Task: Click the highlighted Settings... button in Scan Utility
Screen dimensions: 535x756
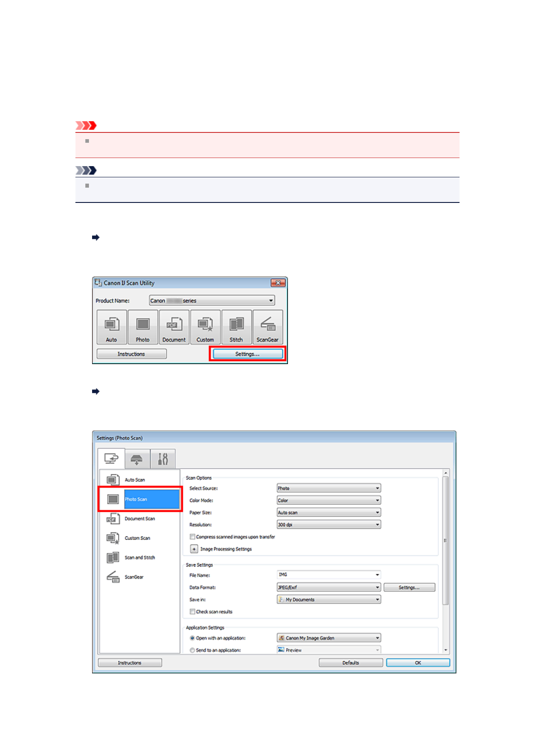Action: pos(248,354)
